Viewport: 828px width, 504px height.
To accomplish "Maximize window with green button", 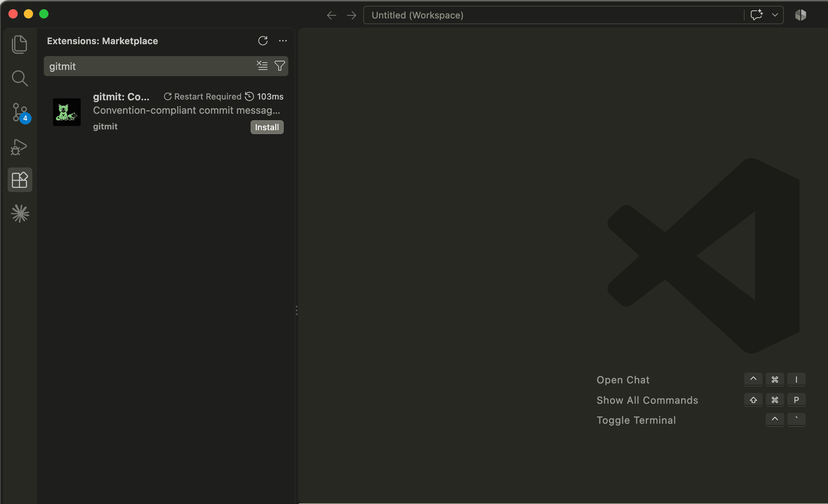I will [x=44, y=14].
